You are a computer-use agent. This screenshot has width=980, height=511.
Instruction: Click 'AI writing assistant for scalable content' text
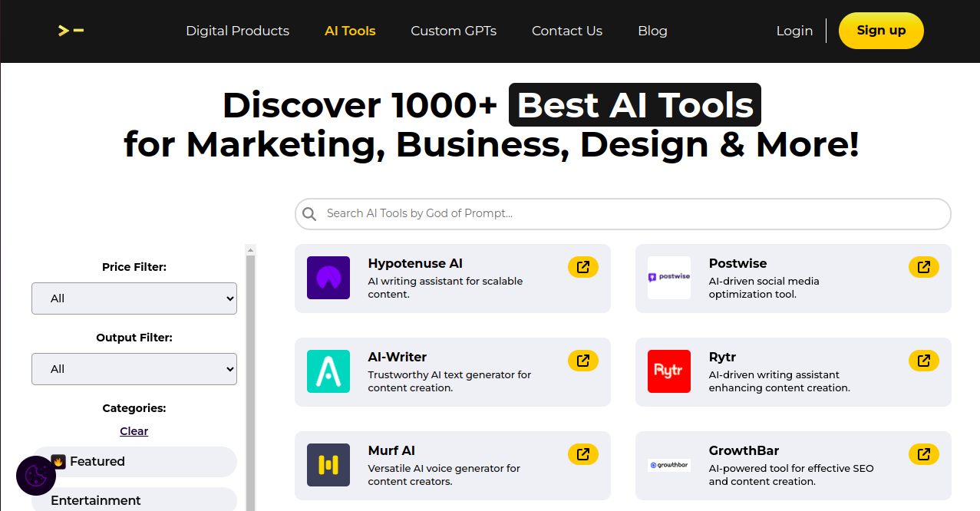click(x=445, y=288)
